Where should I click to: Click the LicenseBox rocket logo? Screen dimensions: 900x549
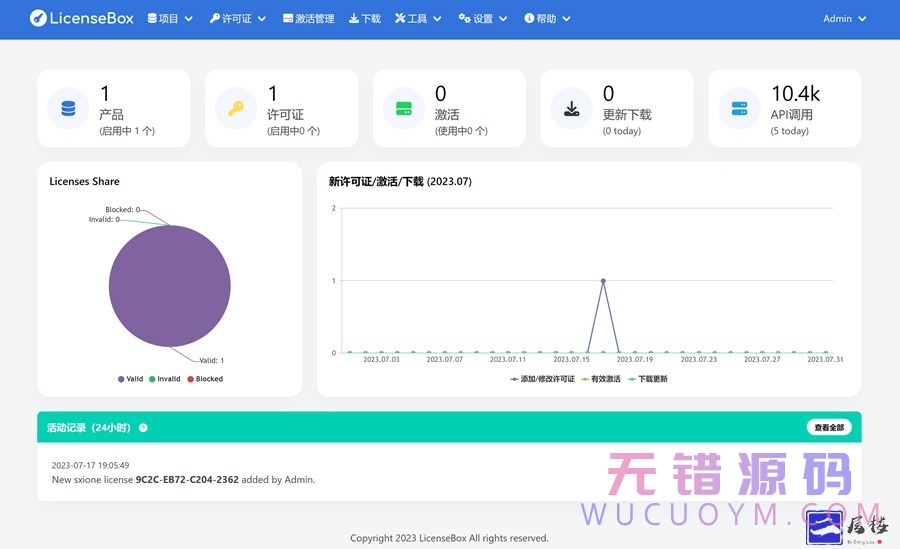tap(37, 18)
